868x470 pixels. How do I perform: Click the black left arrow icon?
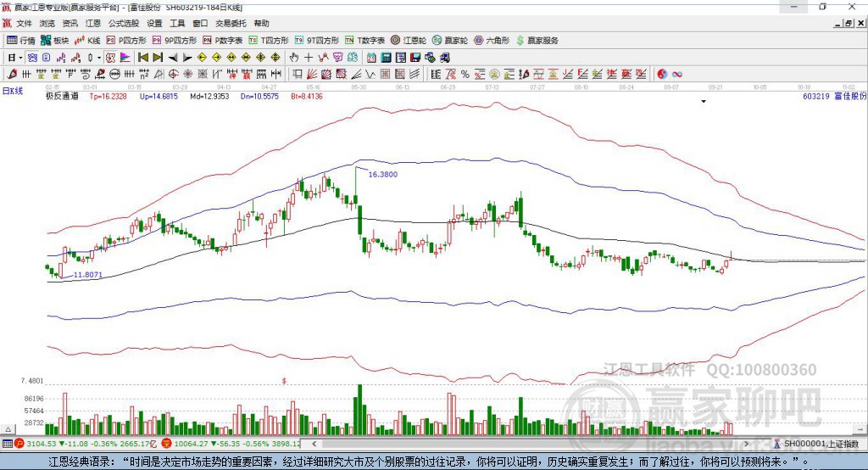click(x=173, y=58)
